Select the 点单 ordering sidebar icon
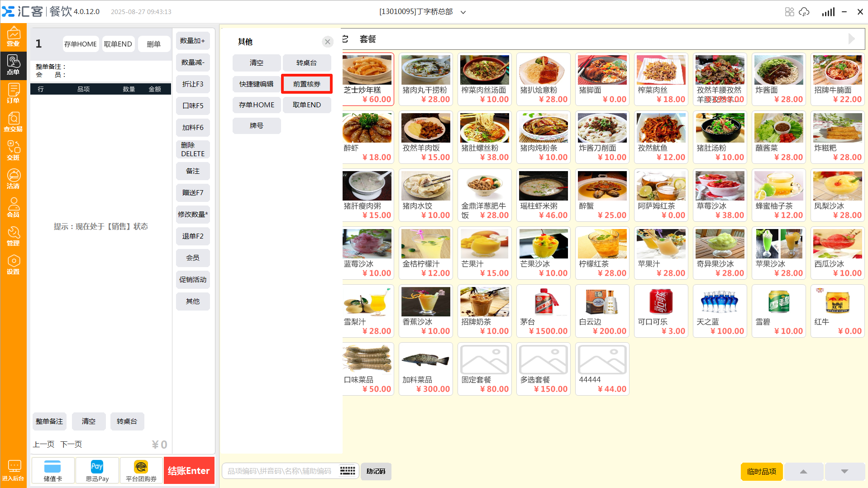Image resolution: width=868 pixels, height=488 pixels. 13,66
